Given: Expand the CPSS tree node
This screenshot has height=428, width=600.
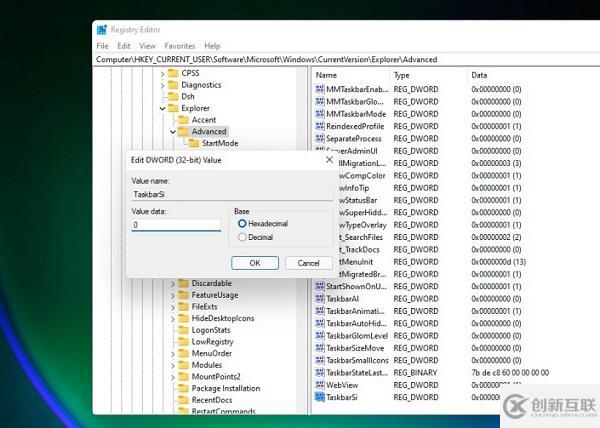Looking at the screenshot, I should [x=162, y=73].
